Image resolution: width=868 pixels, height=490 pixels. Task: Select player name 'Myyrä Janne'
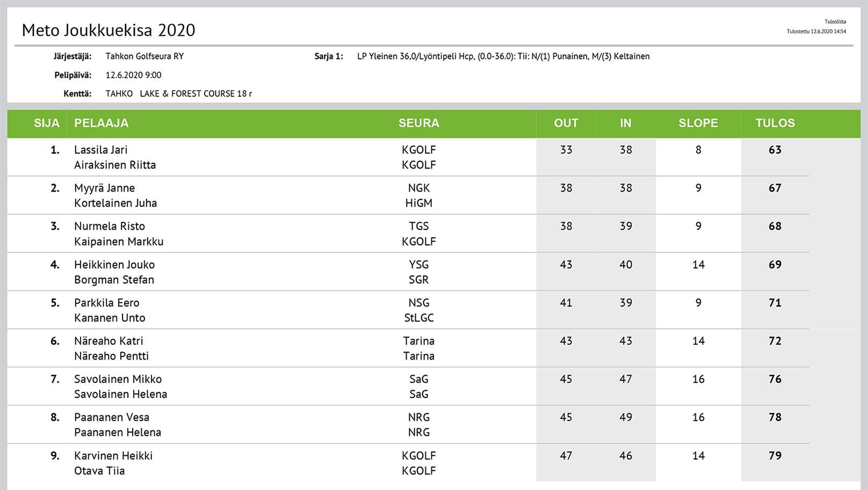(x=105, y=188)
